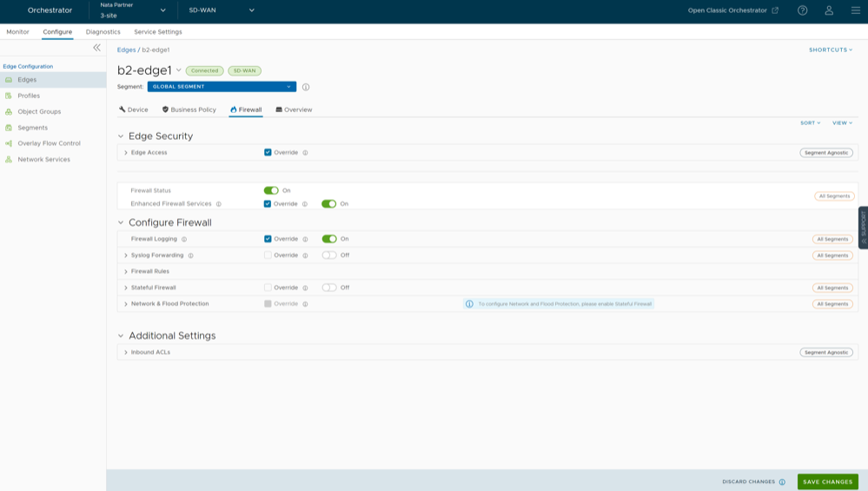
Task: Click the Overlay Flow Control sidebar icon
Action: pyautogui.click(x=10, y=143)
